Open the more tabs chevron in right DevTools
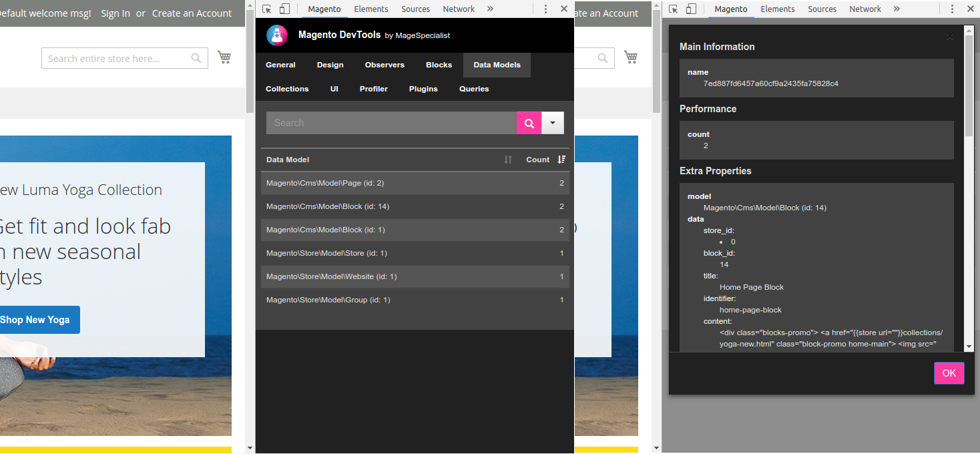Screen dimensions: 980x454 click(897, 9)
